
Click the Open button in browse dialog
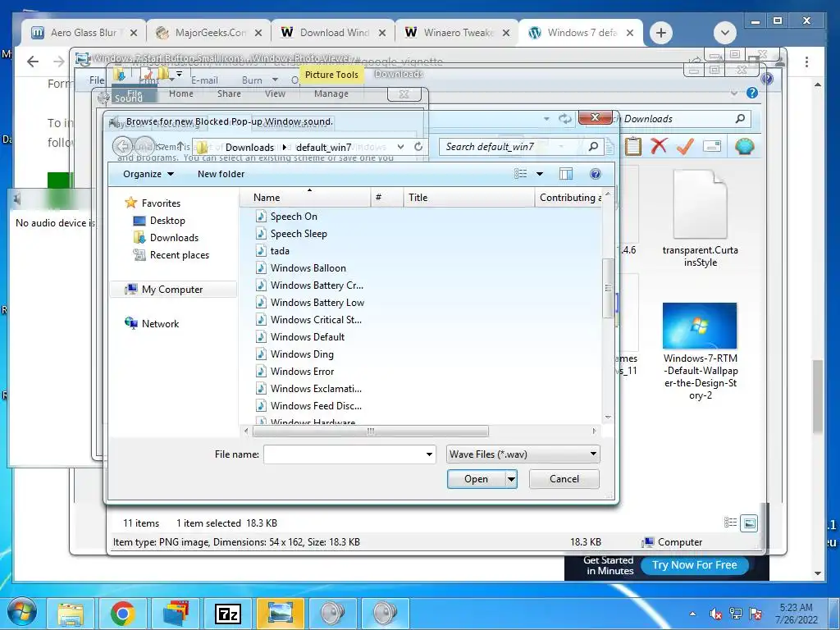476,479
